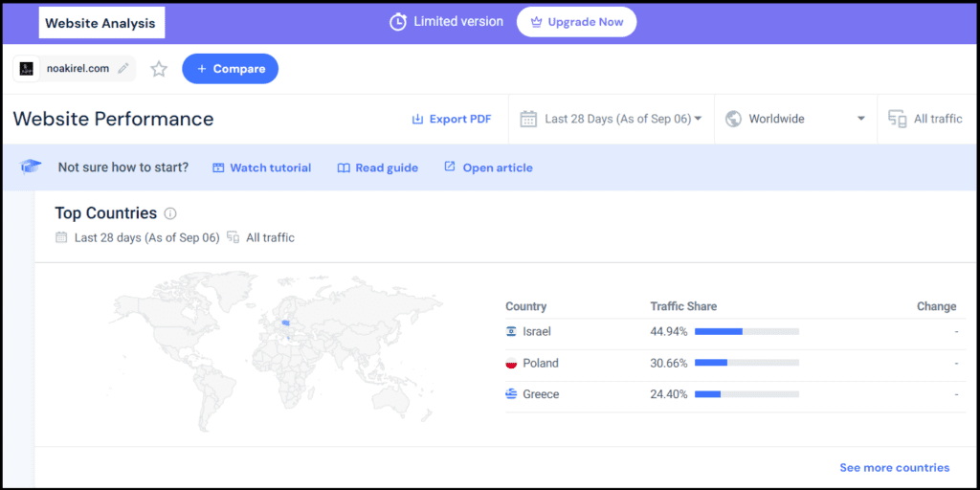Click the info icon beside Top Countries
The image size is (980, 490).
click(x=170, y=213)
